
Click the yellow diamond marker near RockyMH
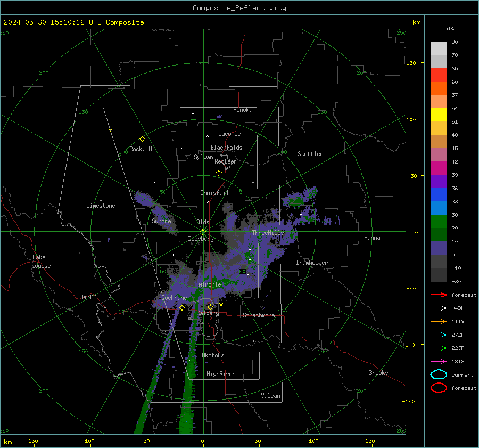click(142, 139)
